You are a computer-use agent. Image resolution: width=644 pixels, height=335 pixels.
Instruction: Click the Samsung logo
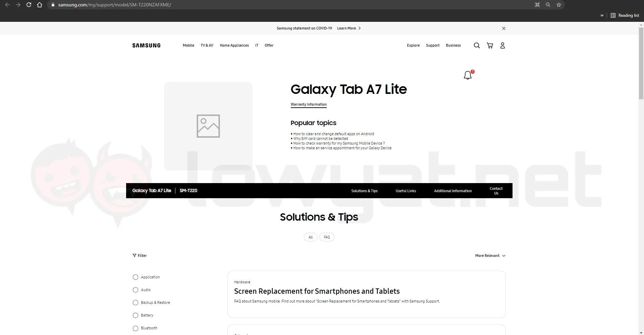click(146, 45)
